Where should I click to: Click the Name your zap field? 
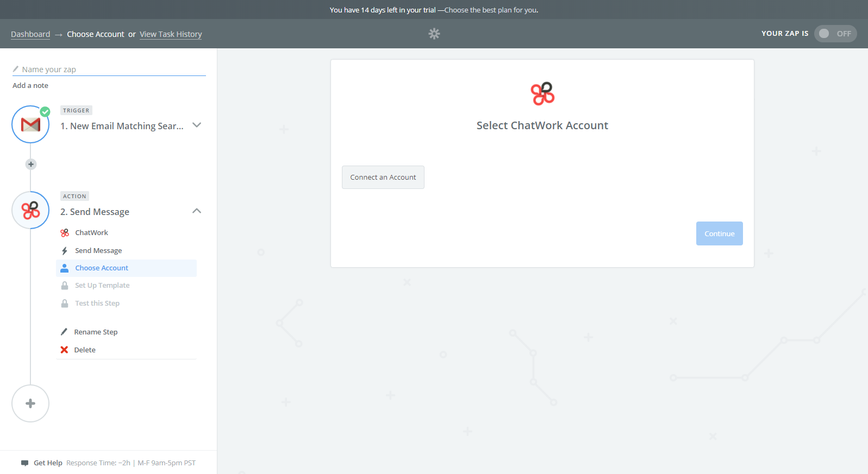(109, 69)
